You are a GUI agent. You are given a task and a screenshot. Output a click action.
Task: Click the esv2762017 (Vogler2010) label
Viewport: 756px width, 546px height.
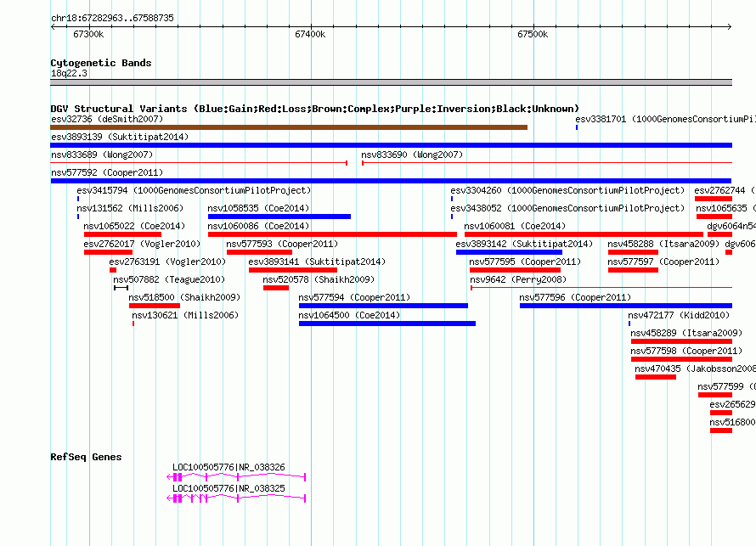coord(142,244)
